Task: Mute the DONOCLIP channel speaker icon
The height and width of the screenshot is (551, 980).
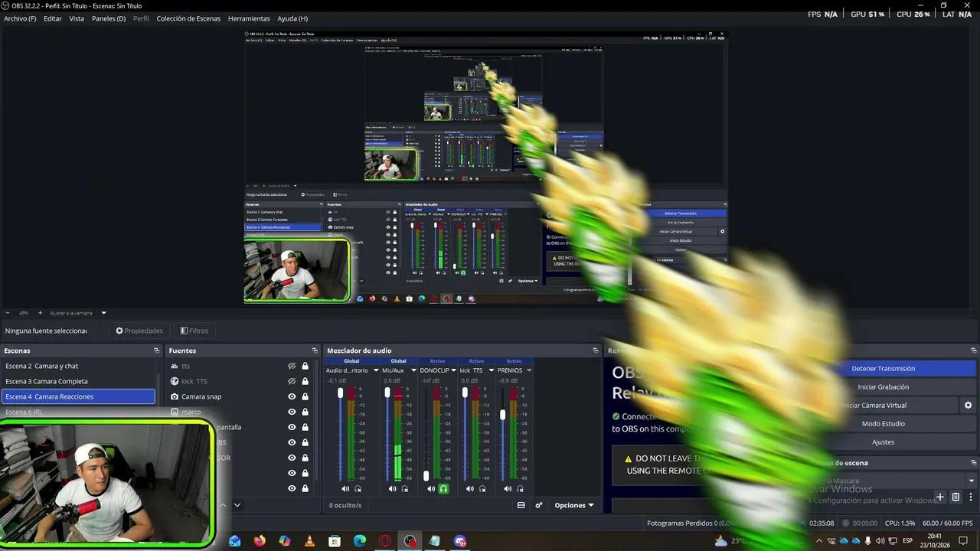Action: coord(431,488)
